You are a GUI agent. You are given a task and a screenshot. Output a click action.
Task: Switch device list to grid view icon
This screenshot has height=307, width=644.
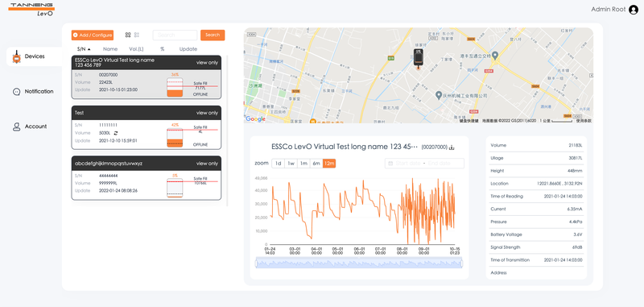click(128, 35)
